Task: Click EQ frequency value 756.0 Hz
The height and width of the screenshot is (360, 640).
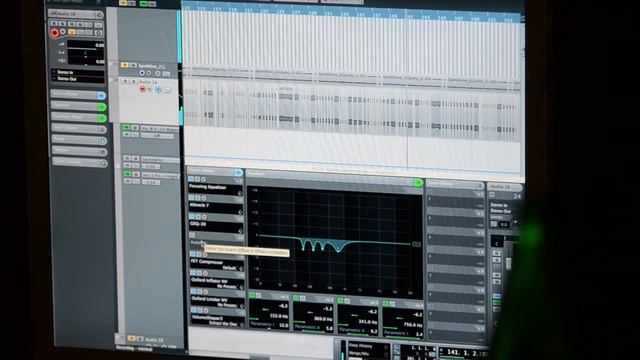Action: coord(413,325)
